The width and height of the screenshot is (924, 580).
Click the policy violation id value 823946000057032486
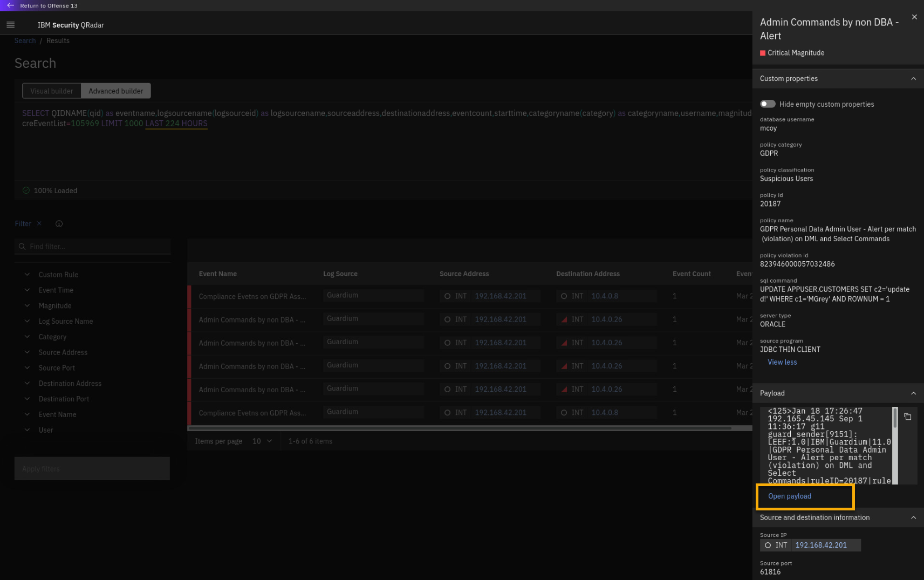(797, 264)
